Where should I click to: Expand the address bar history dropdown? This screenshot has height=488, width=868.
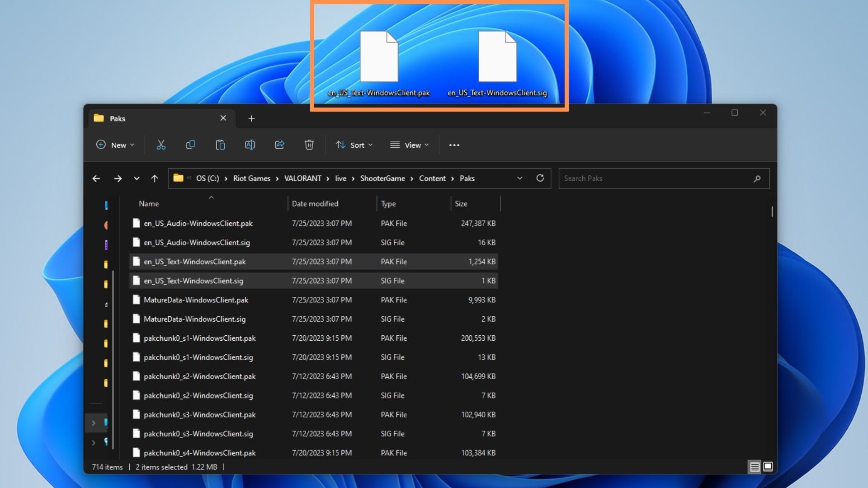[x=520, y=178]
